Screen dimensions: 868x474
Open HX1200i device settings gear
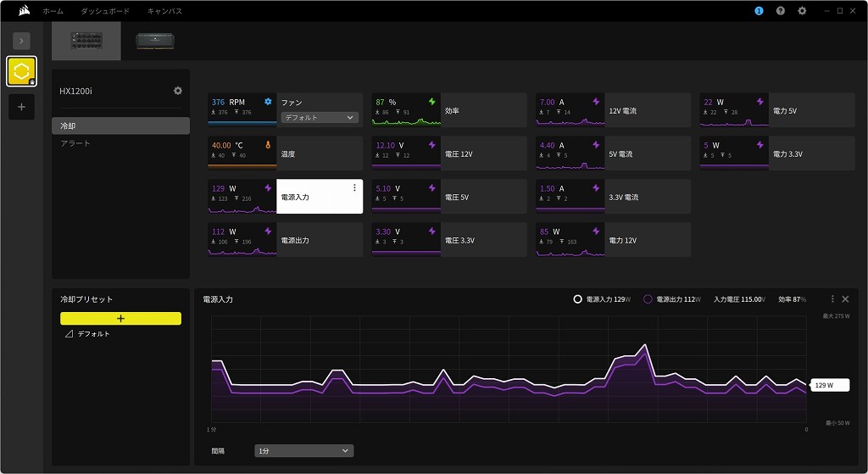tap(178, 90)
